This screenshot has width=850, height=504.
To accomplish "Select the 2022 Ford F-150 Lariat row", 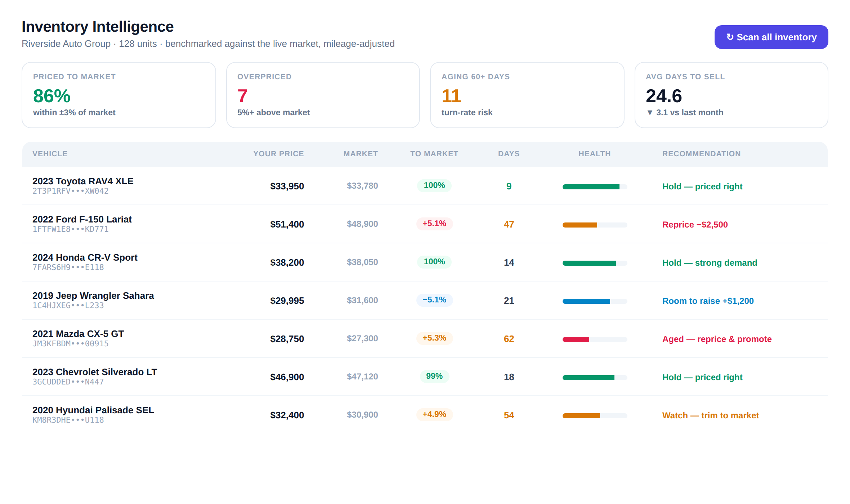I will click(425, 224).
